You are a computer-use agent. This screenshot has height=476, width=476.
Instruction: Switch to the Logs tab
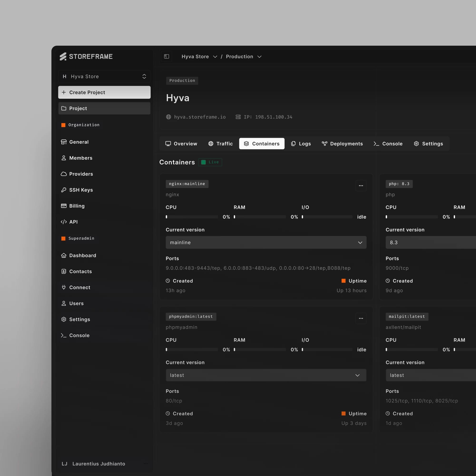coord(301,144)
